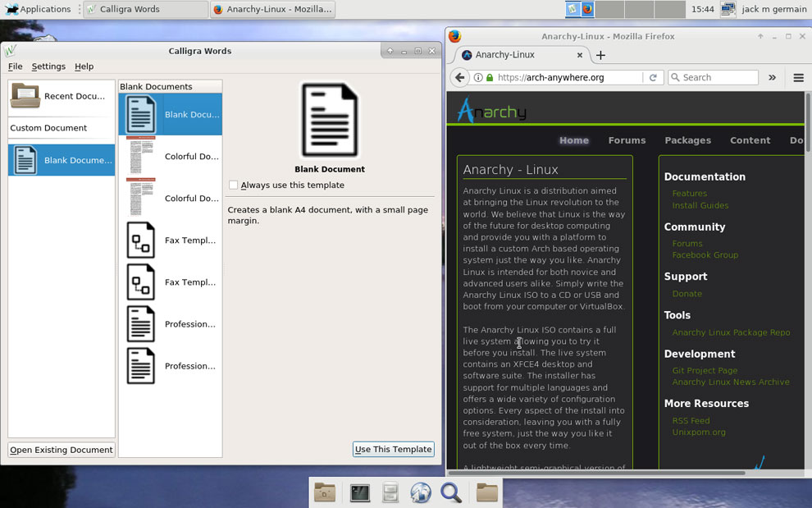Click Firefox back arrow button
Screen dimensions: 812x508
pyautogui.click(x=459, y=77)
